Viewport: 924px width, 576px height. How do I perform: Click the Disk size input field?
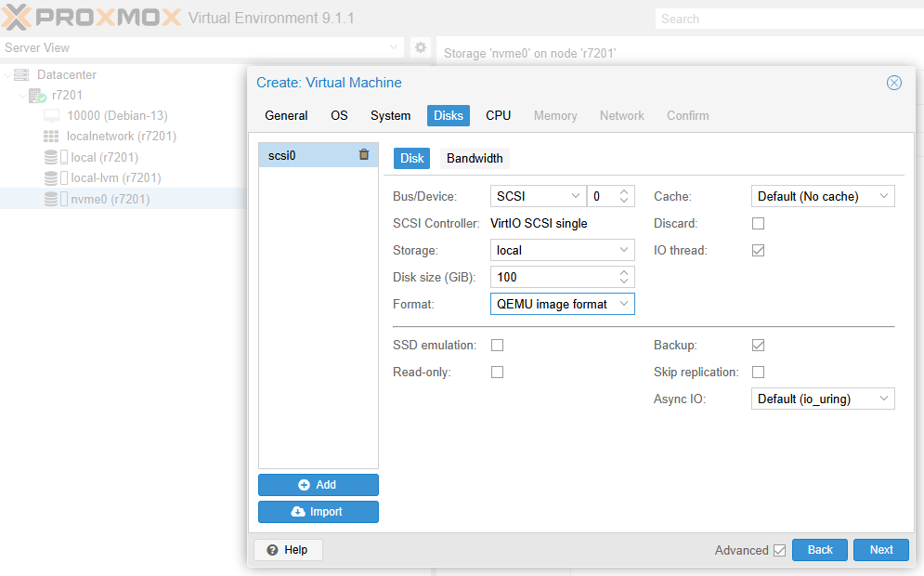click(x=553, y=277)
